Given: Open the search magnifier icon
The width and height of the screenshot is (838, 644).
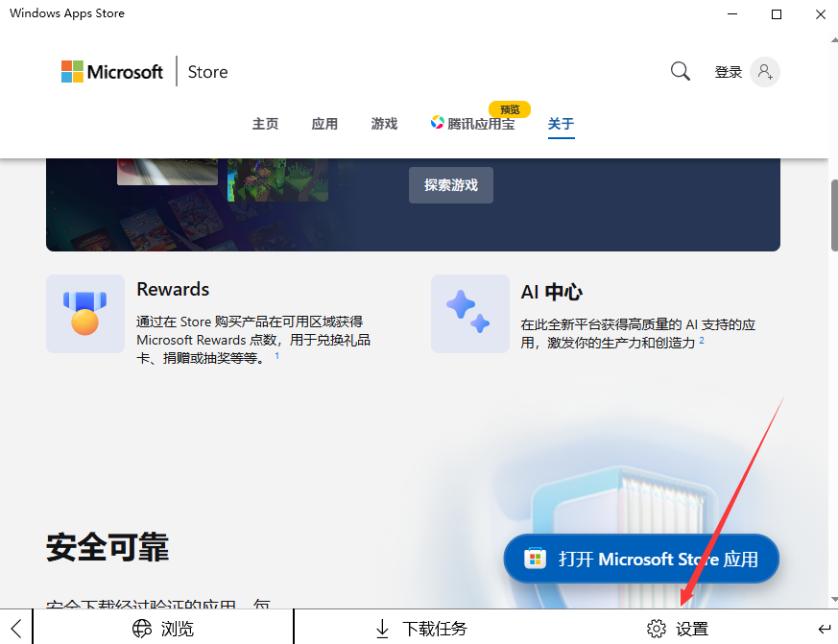Looking at the screenshot, I should click(681, 71).
